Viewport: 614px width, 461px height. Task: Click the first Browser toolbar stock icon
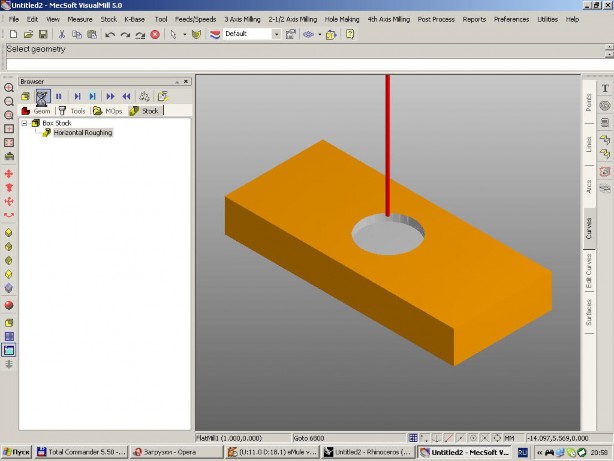(x=25, y=96)
